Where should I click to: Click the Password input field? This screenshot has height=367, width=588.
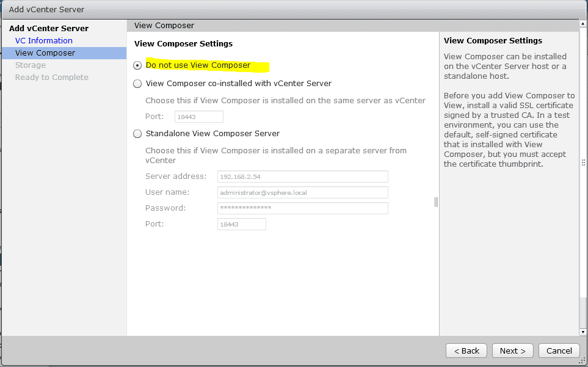pos(302,208)
